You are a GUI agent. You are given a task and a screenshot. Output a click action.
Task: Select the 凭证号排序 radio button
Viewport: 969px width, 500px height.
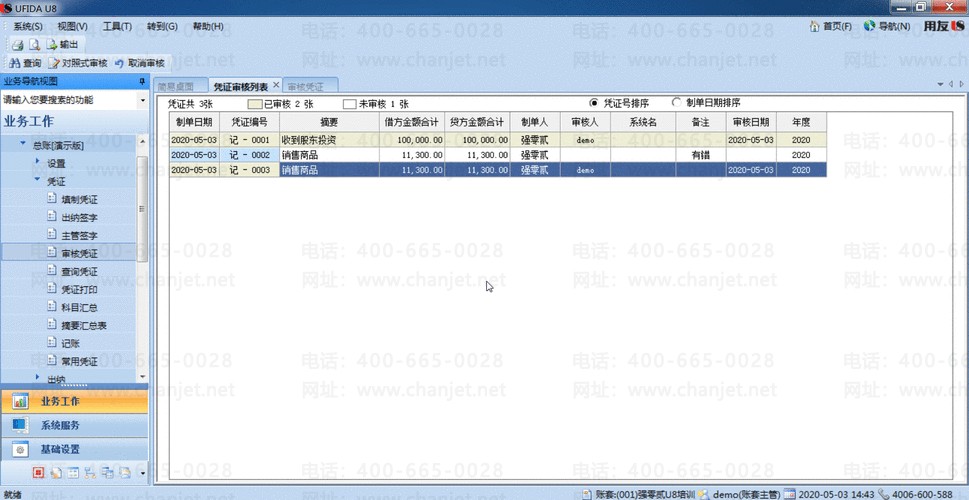pyautogui.click(x=595, y=103)
